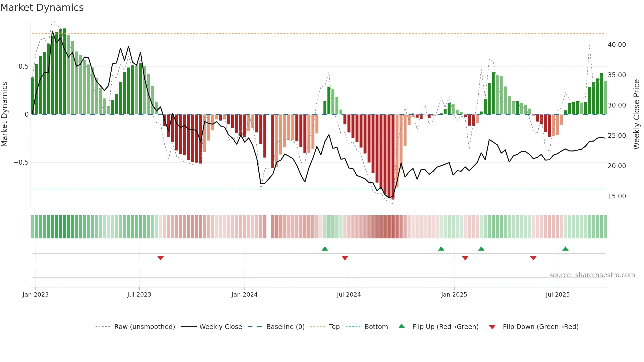The image size is (644, 362).
Task: Click the red flip-down marker after Jan 2025
Action: [x=465, y=258]
